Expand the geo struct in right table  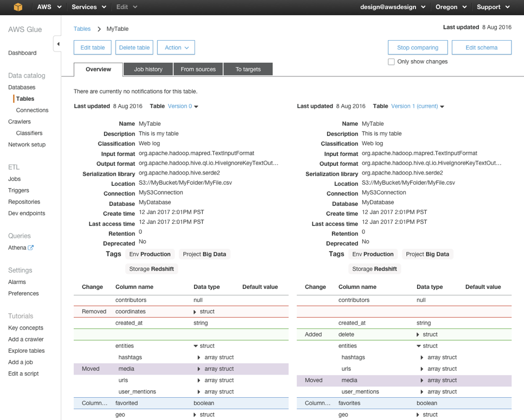[x=418, y=415]
